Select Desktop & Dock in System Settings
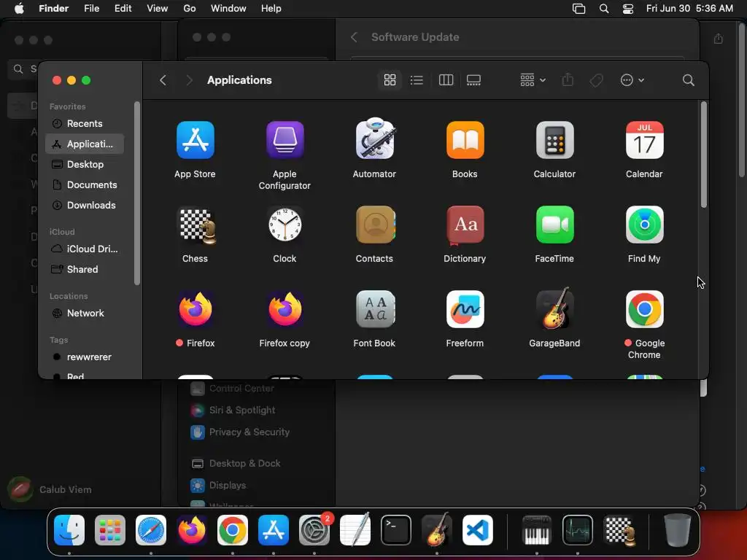This screenshot has height=560, width=747. click(x=236, y=463)
